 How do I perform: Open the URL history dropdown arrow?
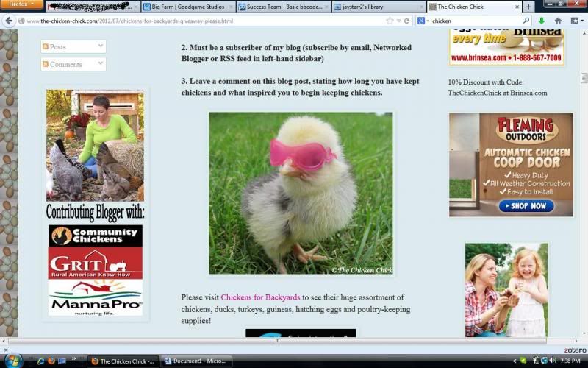click(x=399, y=21)
